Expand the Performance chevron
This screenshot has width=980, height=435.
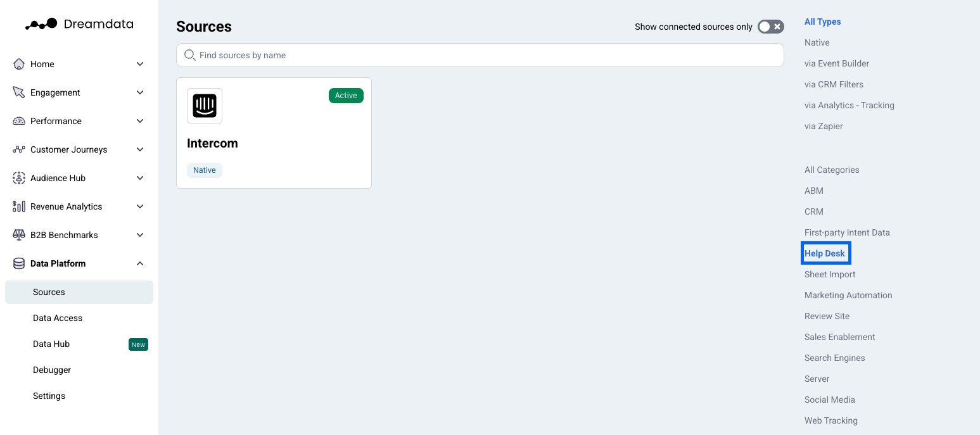point(140,121)
